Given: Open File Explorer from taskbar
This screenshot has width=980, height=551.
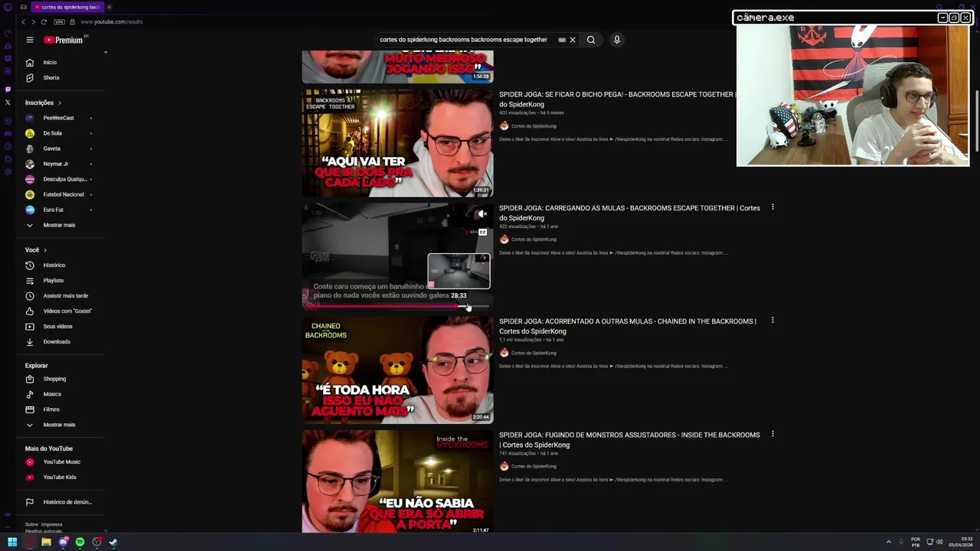Looking at the screenshot, I should (x=46, y=542).
